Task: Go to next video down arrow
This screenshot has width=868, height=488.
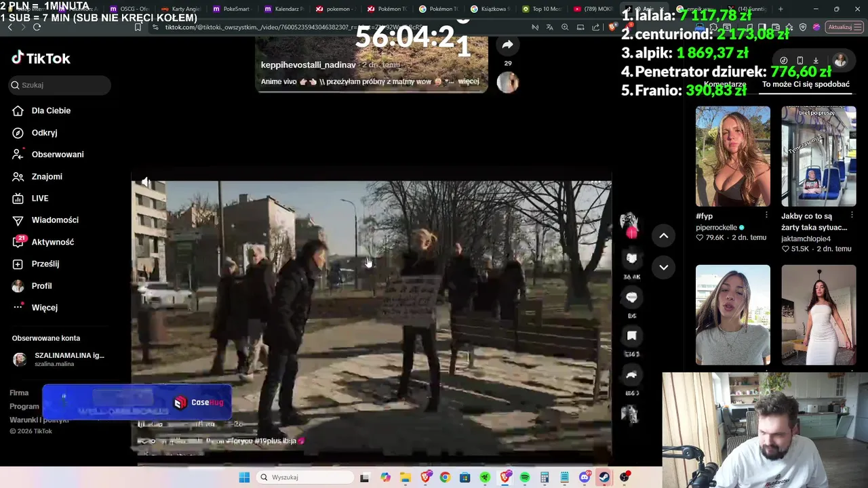Action: tap(664, 267)
